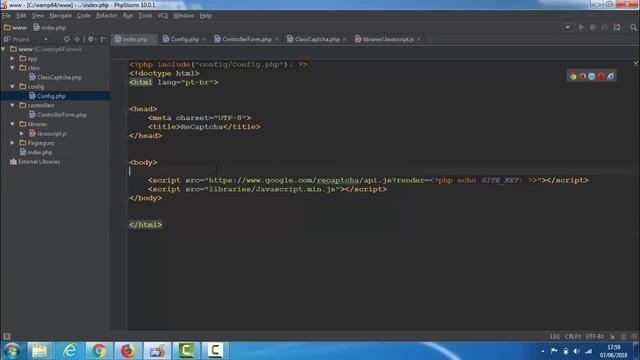Expand the Javascript.js node
This screenshot has width=640, height=360.
[22, 133]
